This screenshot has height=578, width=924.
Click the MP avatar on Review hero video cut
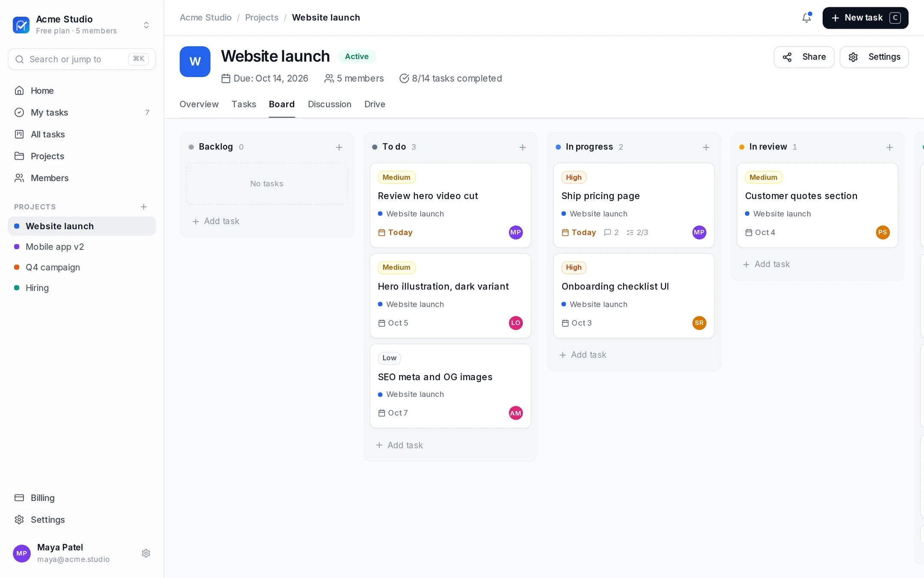tap(515, 232)
